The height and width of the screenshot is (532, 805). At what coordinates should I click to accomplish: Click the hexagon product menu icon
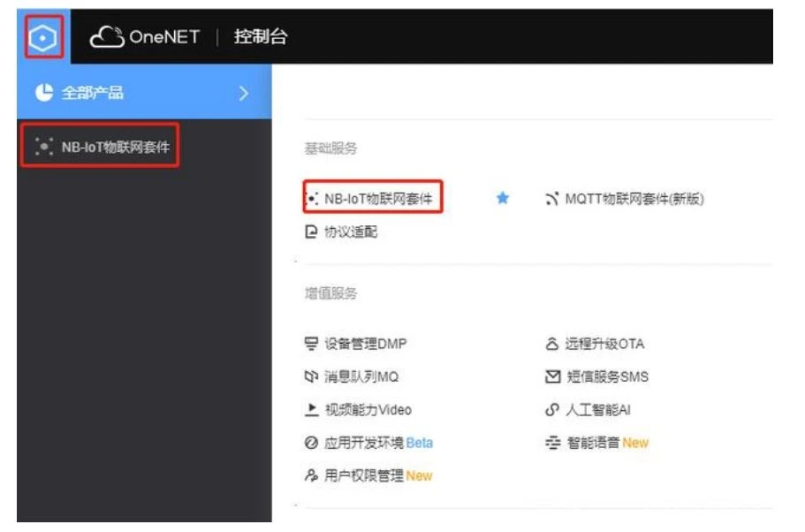pyautogui.click(x=42, y=37)
